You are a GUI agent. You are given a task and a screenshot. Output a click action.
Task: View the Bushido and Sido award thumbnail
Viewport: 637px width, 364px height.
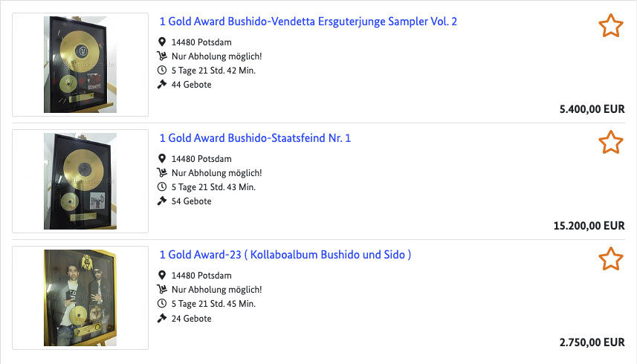(x=80, y=298)
